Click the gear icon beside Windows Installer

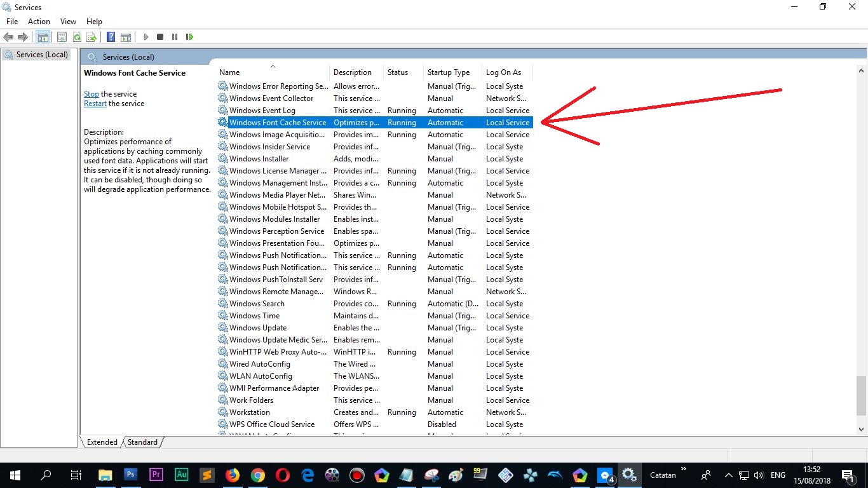(222, 159)
